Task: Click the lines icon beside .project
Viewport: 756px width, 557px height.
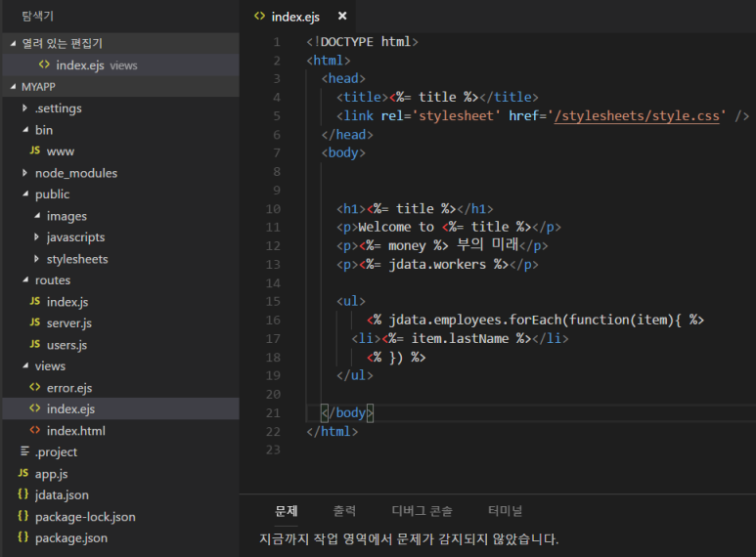Action: [24, 452]
